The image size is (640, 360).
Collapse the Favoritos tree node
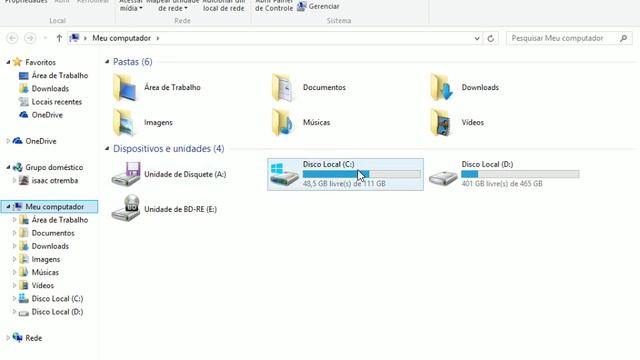[8, 62]
